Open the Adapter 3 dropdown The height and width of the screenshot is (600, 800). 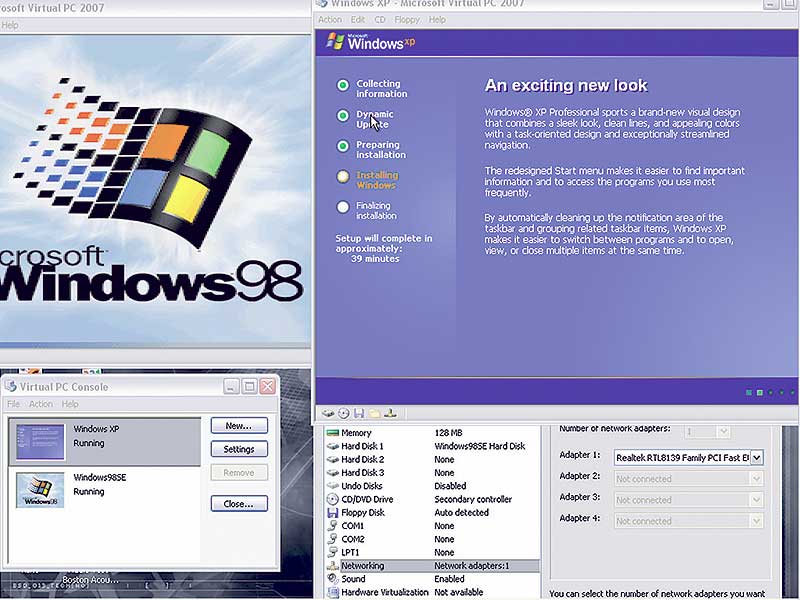pyautogui.click(x=757, y=500)
